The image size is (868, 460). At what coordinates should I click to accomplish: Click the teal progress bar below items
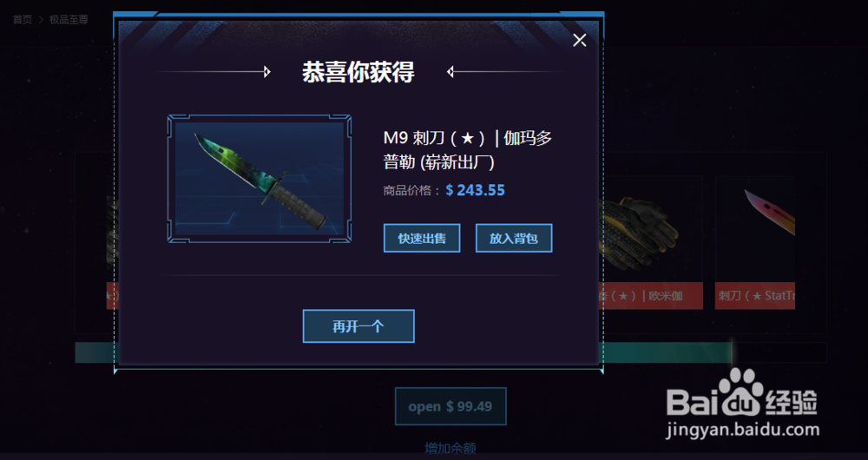(667, 352)
